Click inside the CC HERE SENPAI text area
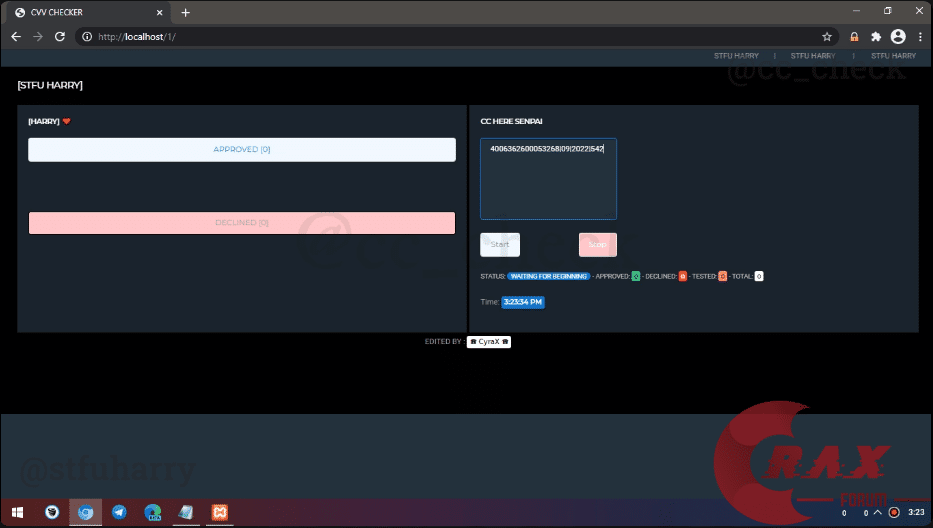This screenshot has height=528, width=933. (x=548, y=179)
